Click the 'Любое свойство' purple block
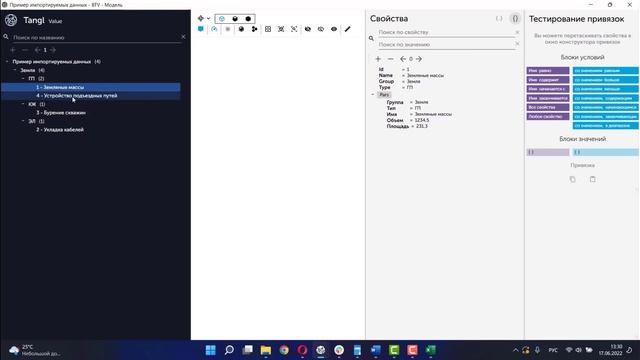This screenshot has height=360, width=640. pyautogui.click(x=548, y=117)
